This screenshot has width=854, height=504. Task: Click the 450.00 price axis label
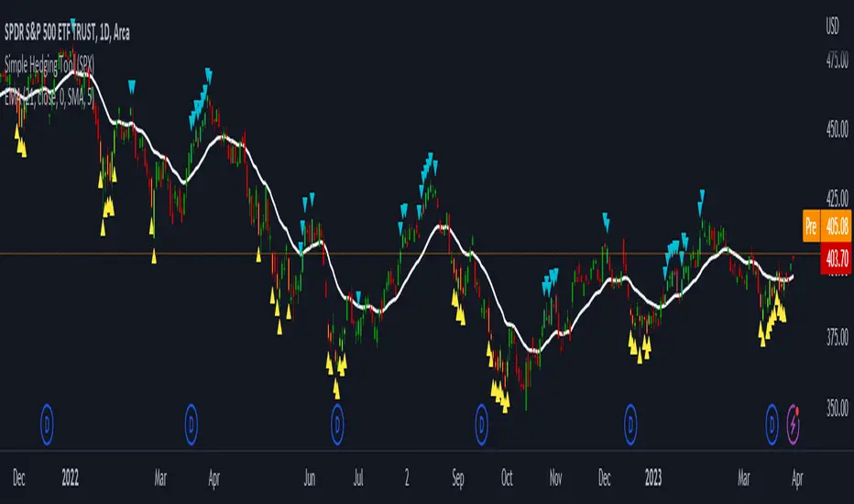(x=837, y=130)
